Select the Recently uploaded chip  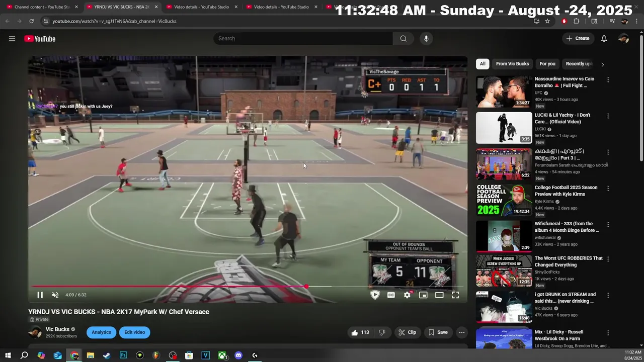[579, 64]
